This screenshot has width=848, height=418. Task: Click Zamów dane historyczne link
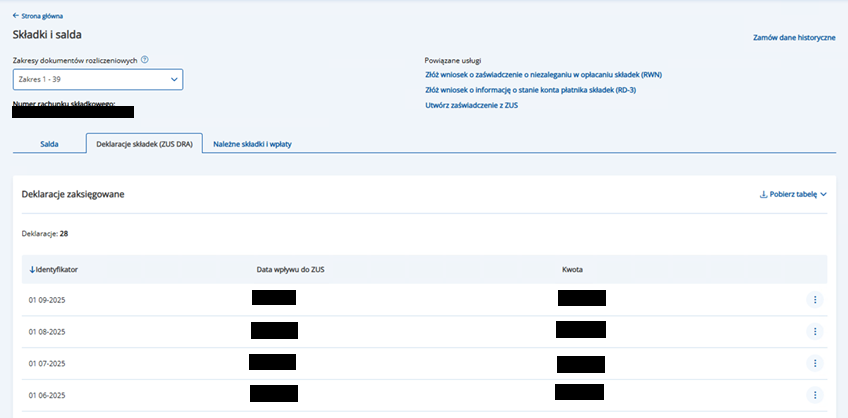pyautogui.click(x=793, y=37)
